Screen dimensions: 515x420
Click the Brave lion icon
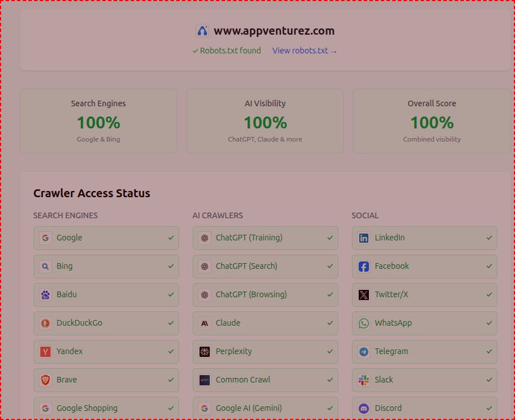click(x=45, y=380)
